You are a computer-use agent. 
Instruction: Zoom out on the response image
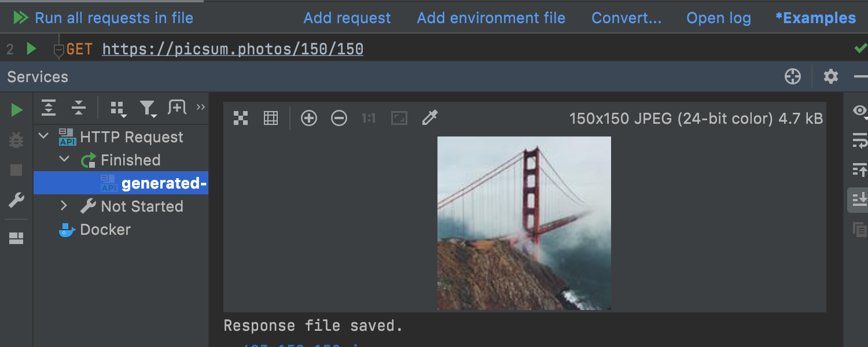click(x=339, y=117)
